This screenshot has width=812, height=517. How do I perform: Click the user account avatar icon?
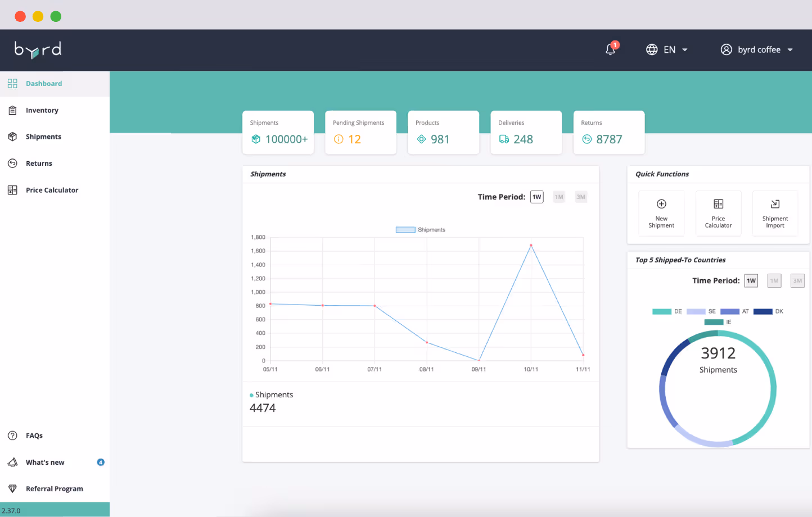(x=727, y=49)
